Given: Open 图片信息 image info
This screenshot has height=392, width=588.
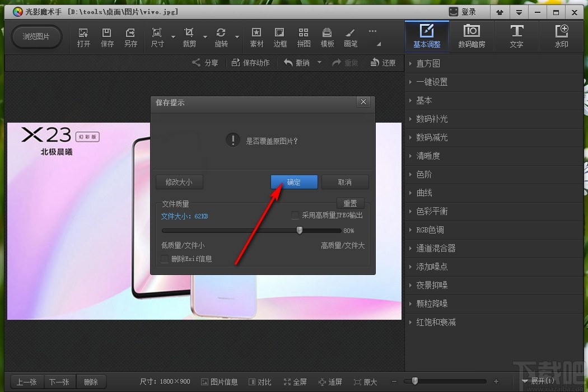Looking at the screenshot, I should 220,382.
